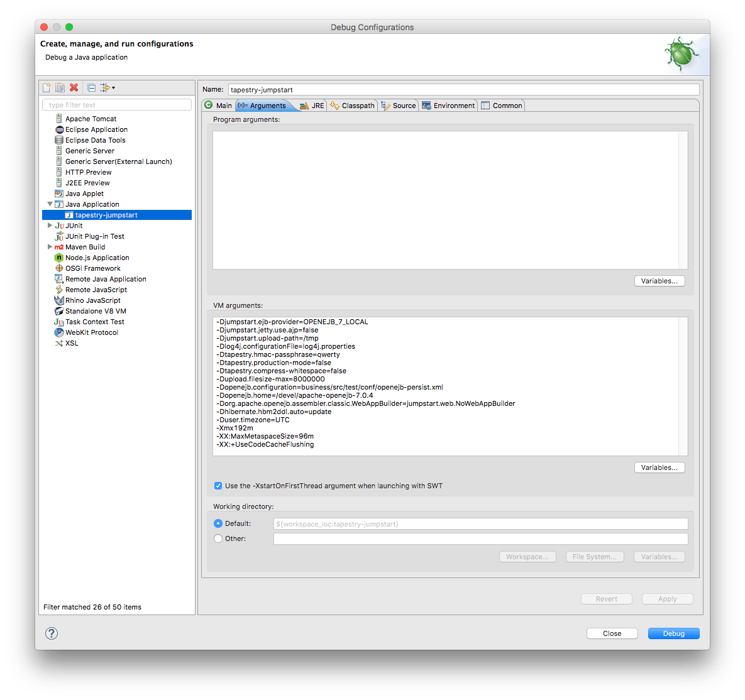Viewport: 745px width, 700px height.
Task: Click the HTTP Preview icon
Action: 59,172
